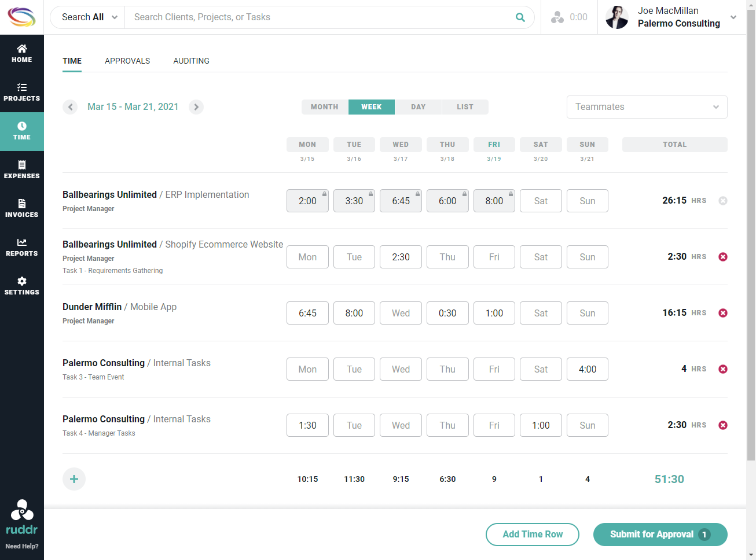756x560 pixels.
Task: Click the Mar 15 - Mar 21, 2021 date range
Action: tap(133, 107)
